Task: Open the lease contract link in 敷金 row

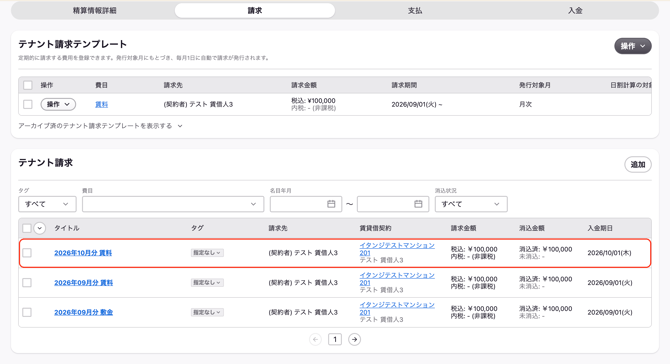Action: (x=397, y=308)
